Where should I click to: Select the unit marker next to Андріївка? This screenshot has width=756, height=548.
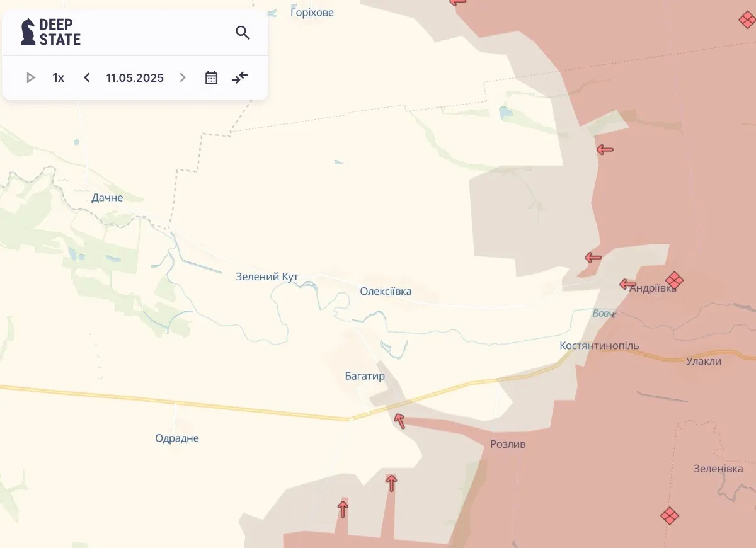point(674,280)
